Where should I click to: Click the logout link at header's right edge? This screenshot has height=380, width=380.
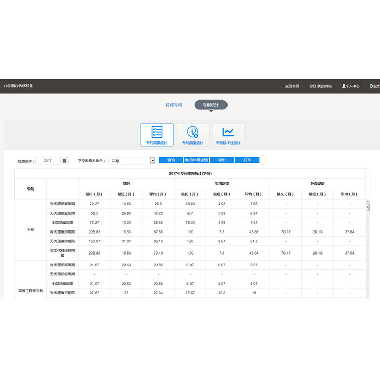pyautogui.click(x=374, y=86)
